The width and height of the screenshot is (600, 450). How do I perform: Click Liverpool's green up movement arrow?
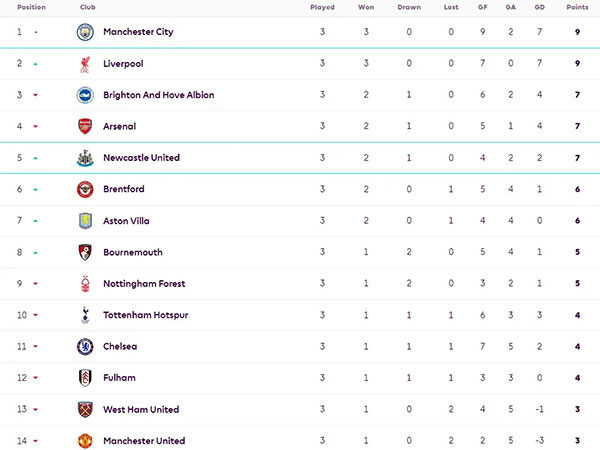pos(36,64)
